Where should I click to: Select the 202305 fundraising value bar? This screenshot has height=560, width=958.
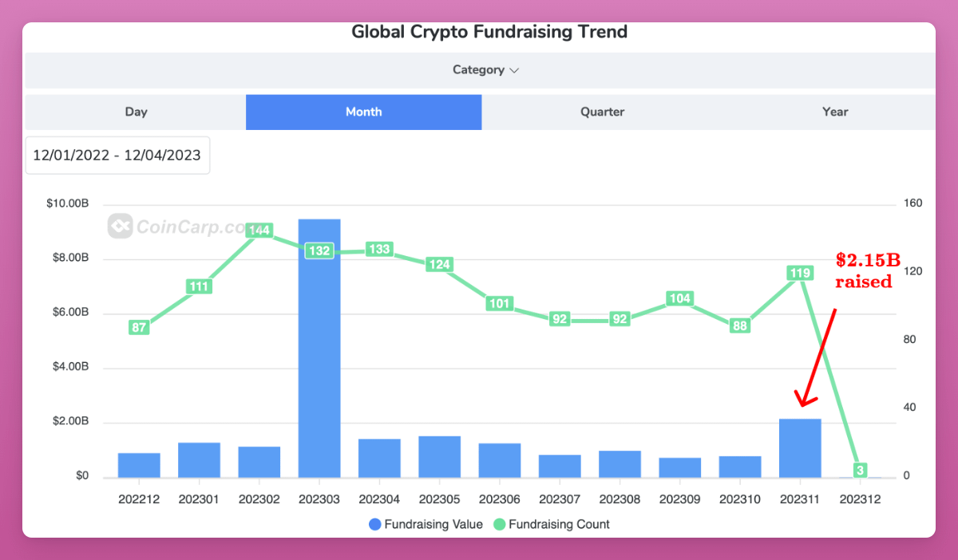pos(439,457)
